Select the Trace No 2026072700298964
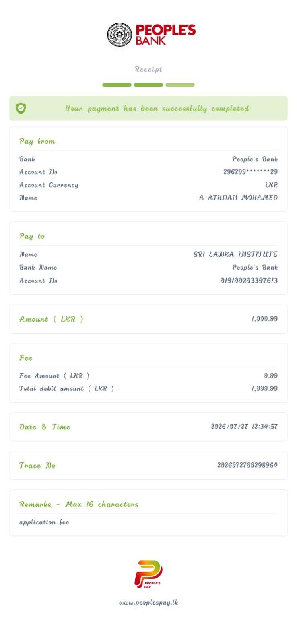The height and width of the screenshot is (644, 297). tap(248, 465)
